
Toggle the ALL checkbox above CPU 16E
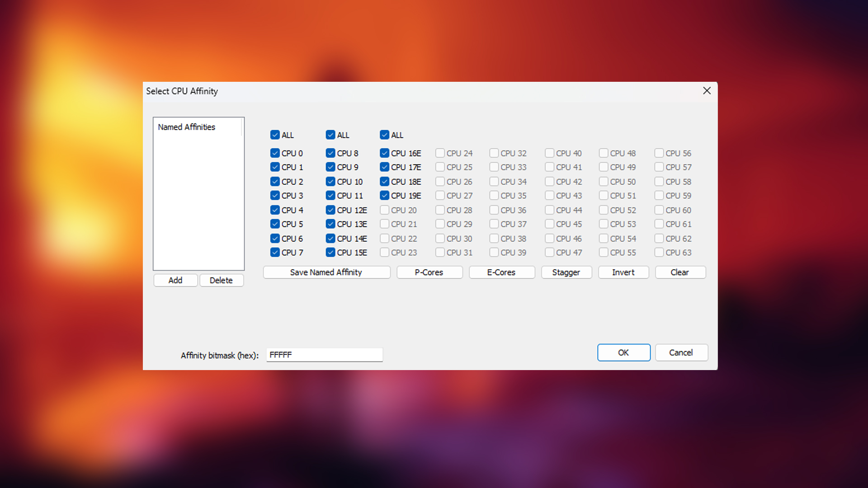pos(385,135)
